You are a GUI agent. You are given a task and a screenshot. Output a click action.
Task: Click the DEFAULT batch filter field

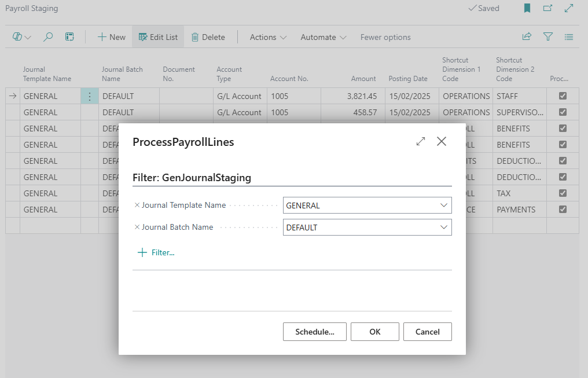(x=367, y=227)
